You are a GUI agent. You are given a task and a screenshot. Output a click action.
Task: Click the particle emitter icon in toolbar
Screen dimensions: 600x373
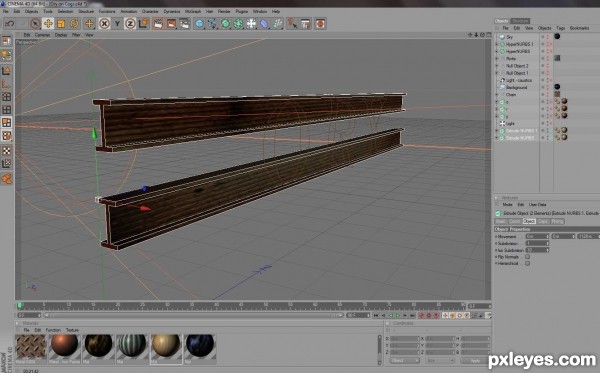(x=277, y=24)
